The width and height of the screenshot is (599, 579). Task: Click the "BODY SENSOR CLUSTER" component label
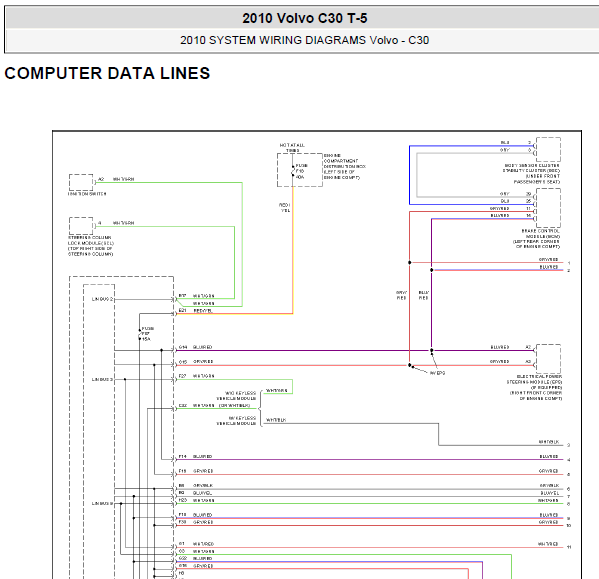tap(531, 174)
